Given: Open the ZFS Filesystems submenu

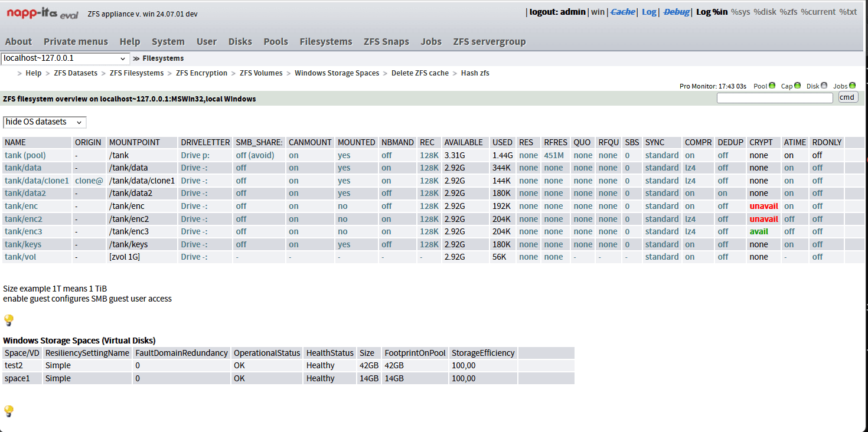Looking at the screenshot, I should [136, 73].
